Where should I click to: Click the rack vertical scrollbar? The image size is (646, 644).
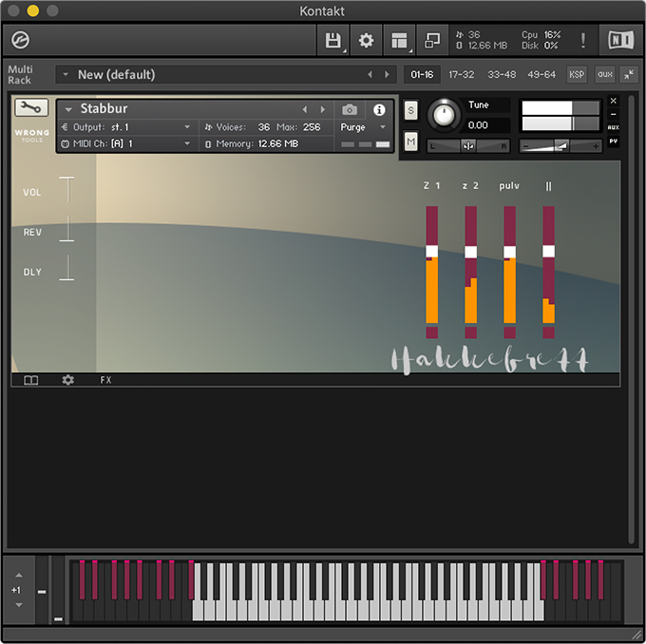tap(631, 319)
